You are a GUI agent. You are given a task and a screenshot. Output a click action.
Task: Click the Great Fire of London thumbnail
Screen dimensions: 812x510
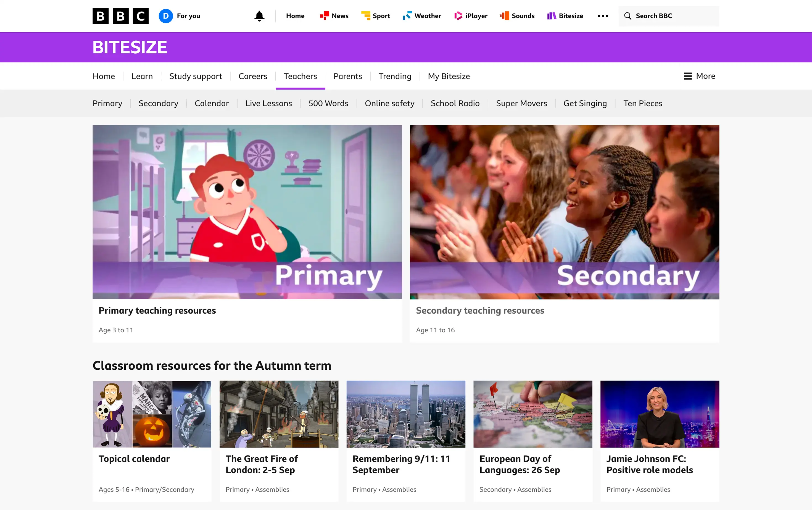[x=279, y=414]
